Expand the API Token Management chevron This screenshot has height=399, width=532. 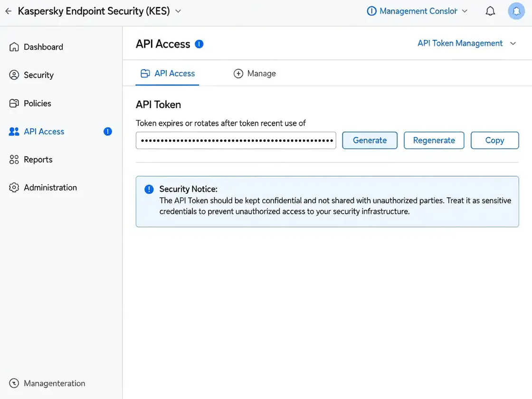513,43
